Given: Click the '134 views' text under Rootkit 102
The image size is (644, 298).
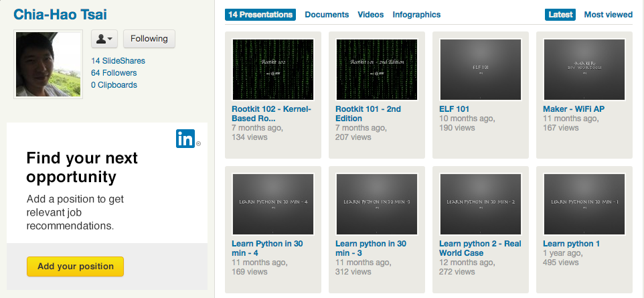Looking at the screenshot, I should point(249,137).
